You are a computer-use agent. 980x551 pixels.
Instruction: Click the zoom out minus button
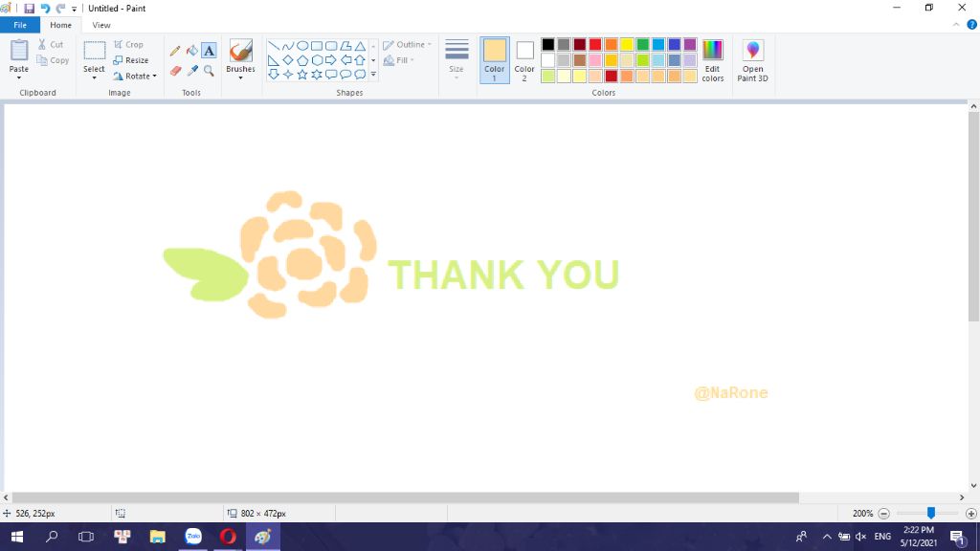point(883,514)
